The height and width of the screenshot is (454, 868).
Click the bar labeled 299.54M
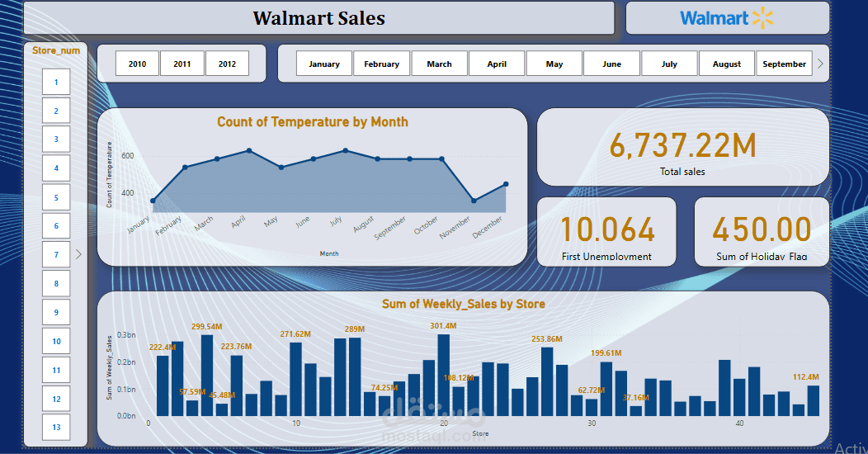(207, 376)
